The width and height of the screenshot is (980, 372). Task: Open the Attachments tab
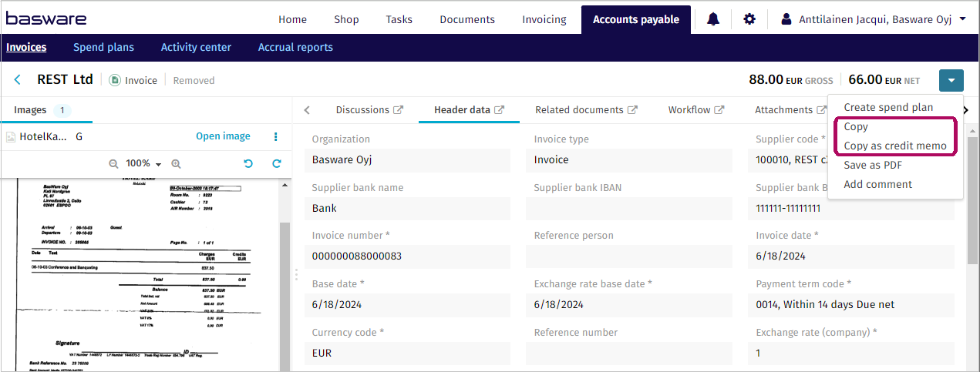click(x=783, y=110)
